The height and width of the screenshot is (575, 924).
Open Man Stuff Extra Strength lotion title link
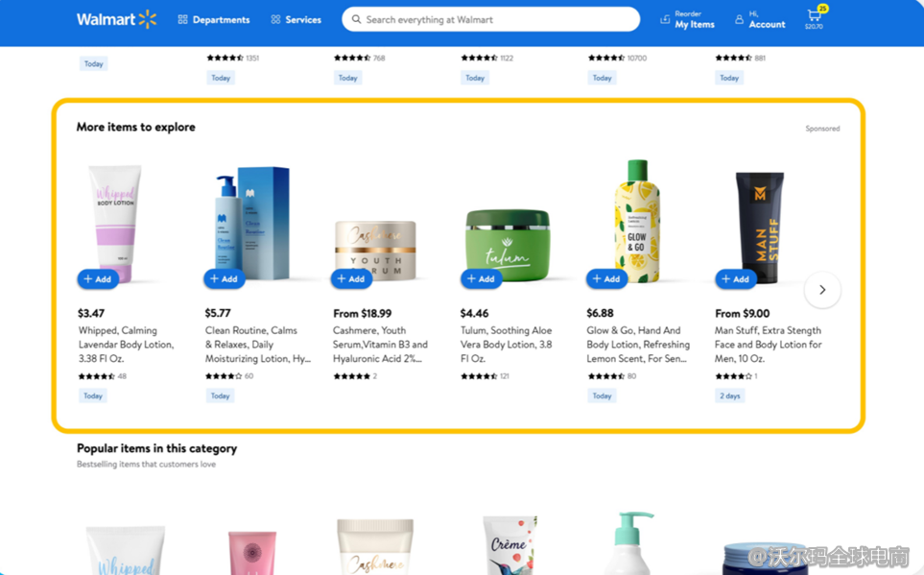(768, 345)
